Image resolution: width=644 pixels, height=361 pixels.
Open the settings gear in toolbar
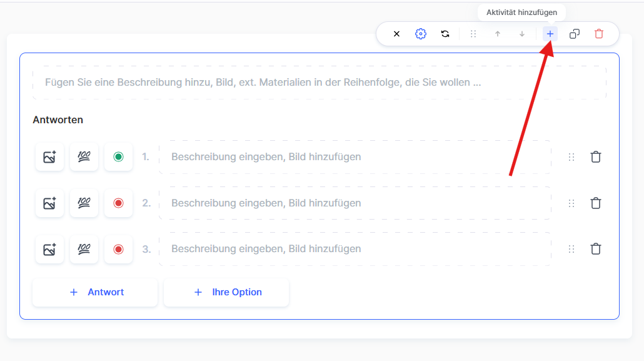pyautogui.click(x=421, y=34)
